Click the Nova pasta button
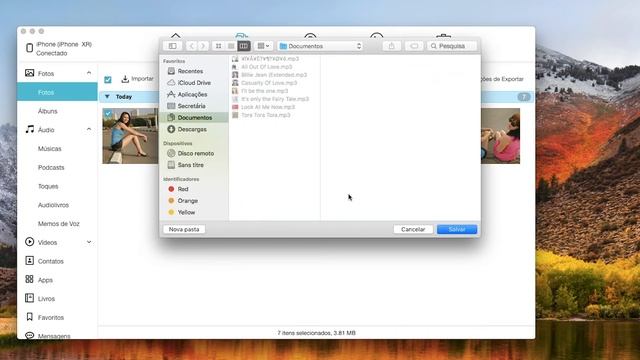 [x=184, y=229]
